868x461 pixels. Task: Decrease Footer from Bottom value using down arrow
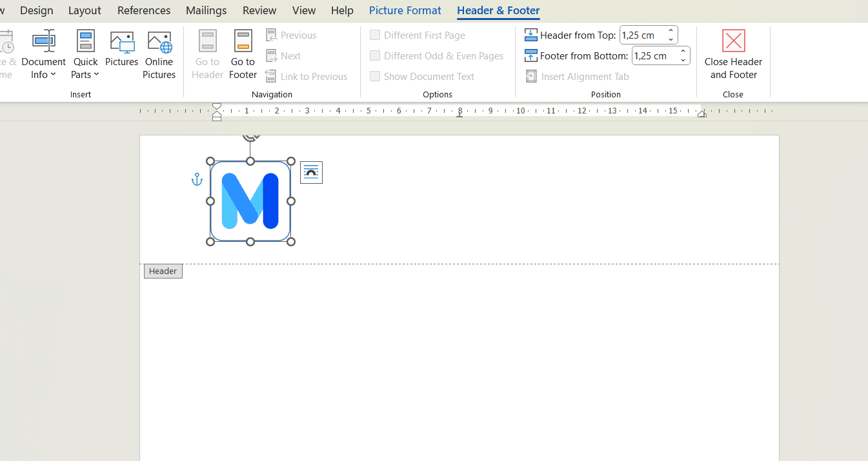click(683, 60)
